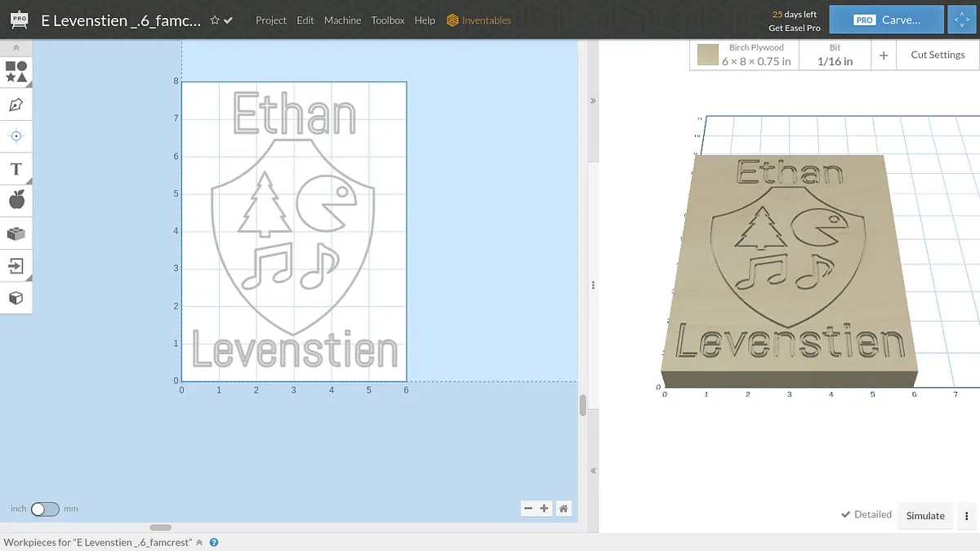Click the home reset view icon
This screenshot has height=551, width=980.
click(563, 509)
